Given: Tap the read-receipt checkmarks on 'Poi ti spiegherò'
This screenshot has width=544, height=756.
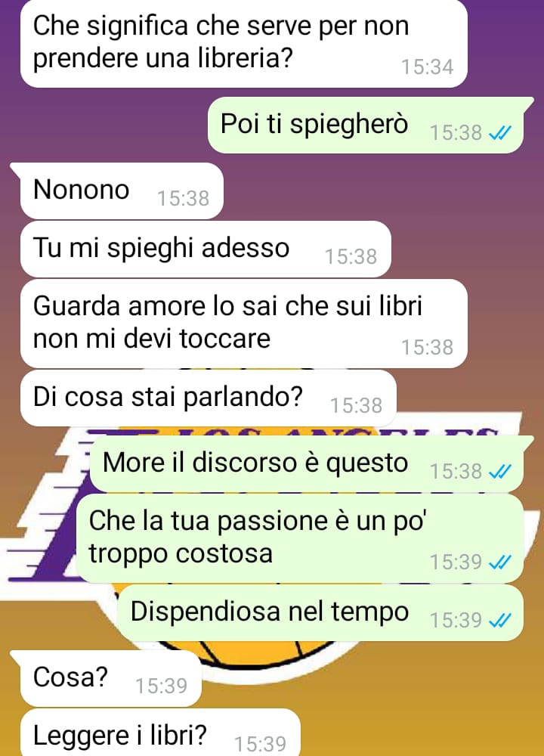Looking at the screenshot, I should [499, 132].
